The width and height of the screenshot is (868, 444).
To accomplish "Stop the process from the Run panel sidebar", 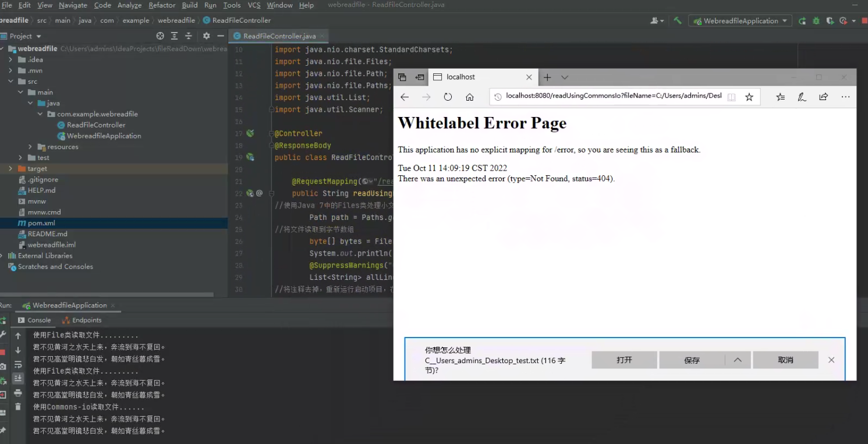I will (2, 352).
